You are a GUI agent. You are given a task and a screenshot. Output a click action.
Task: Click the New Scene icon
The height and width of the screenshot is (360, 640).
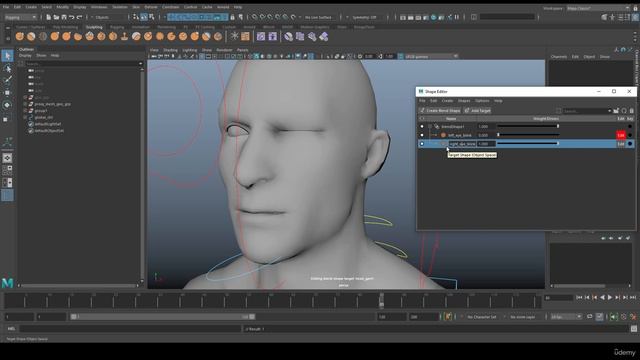click(48, 17)
